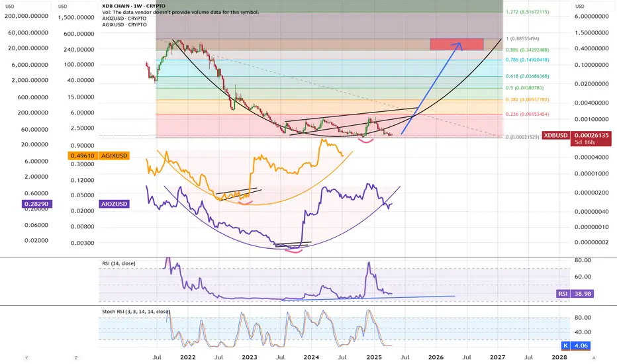
Task: Click the RSI (14, close) indicator title
Action: tap(119, 263)
